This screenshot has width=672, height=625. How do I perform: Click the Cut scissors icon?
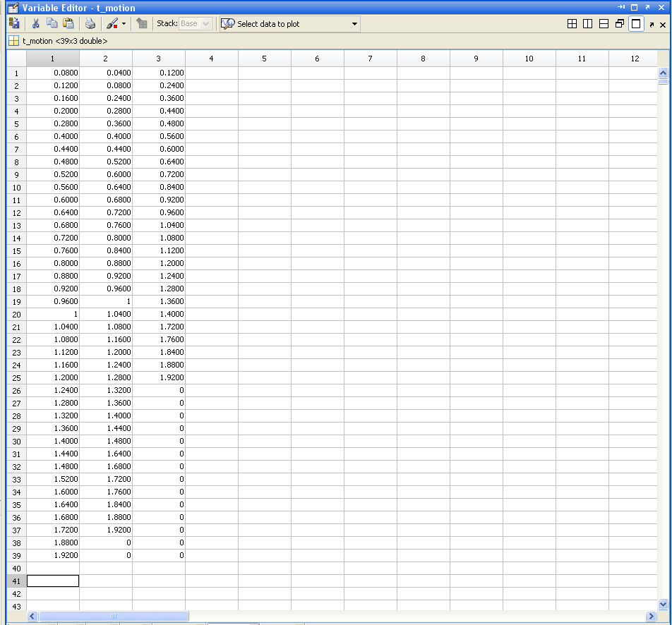coord(35,23)
